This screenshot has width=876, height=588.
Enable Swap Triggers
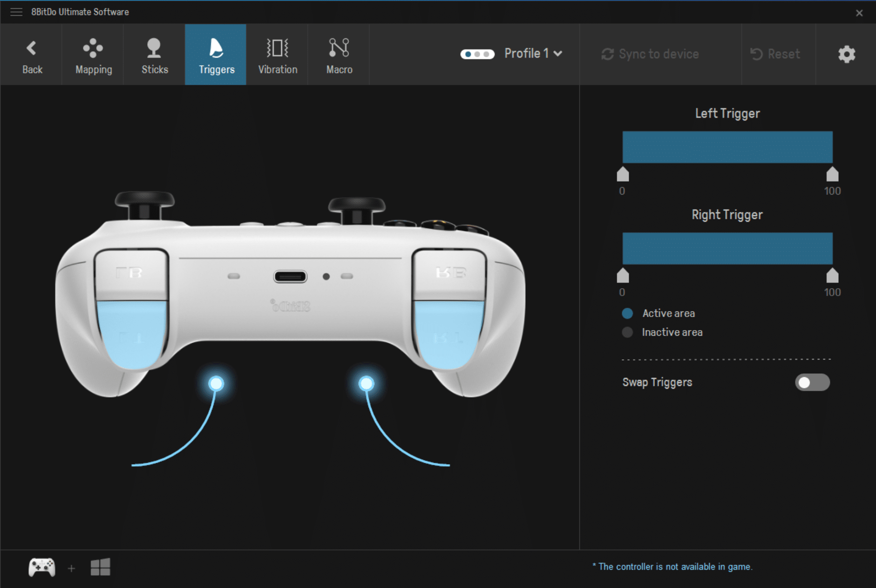pos(812,382)
